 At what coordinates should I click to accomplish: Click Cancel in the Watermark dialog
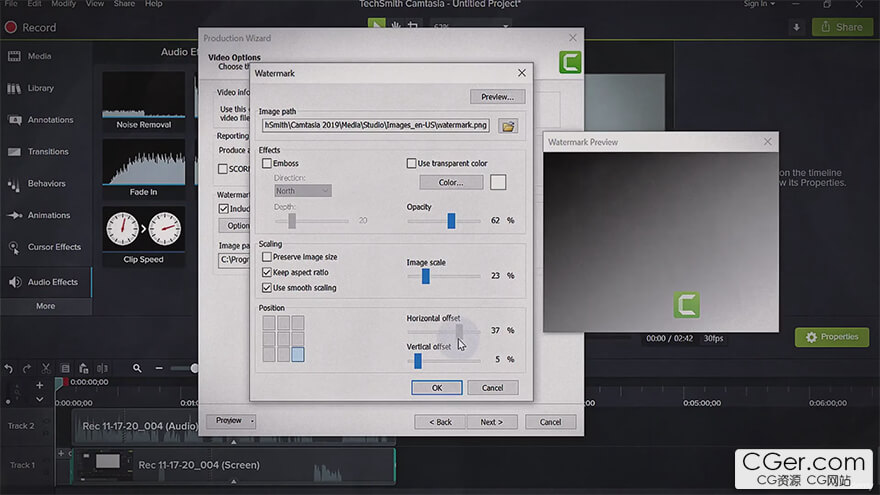click(492, 388)
